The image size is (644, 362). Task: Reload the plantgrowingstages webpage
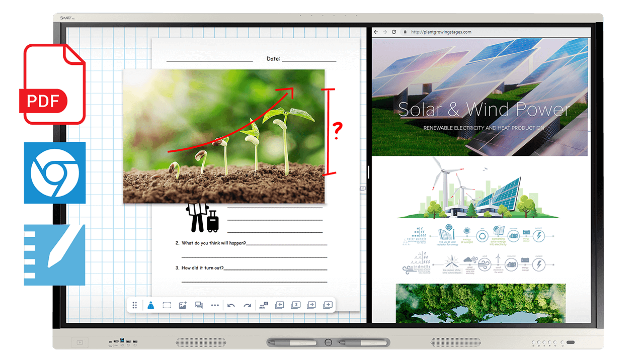[394, 31]
